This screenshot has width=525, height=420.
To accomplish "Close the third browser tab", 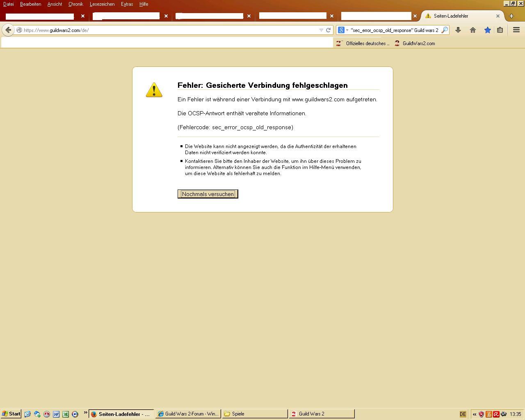I will coord(249,16).
